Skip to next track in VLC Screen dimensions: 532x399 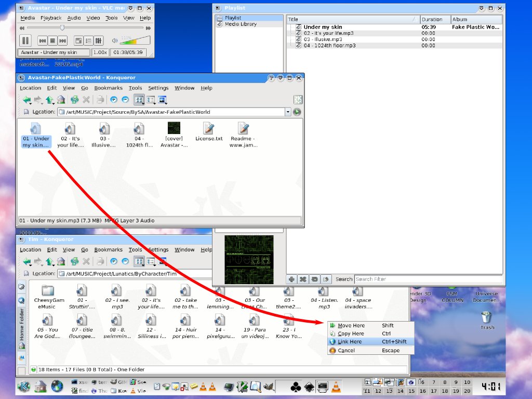63,41
